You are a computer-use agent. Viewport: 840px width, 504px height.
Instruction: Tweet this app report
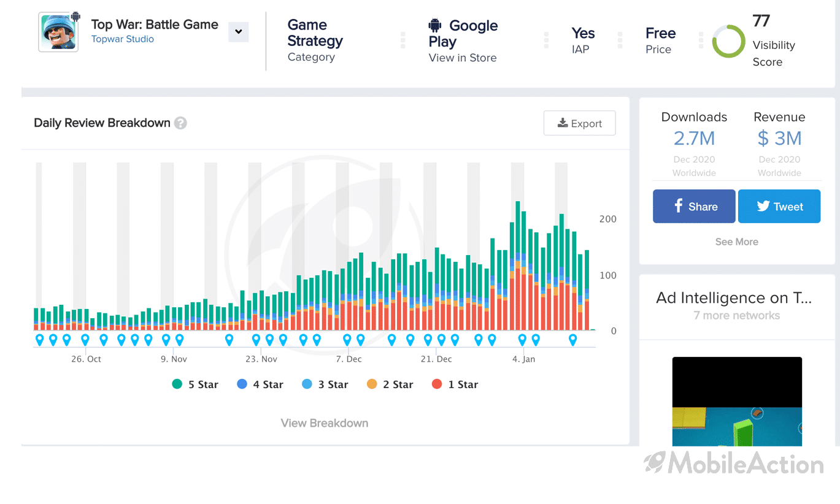779,206
